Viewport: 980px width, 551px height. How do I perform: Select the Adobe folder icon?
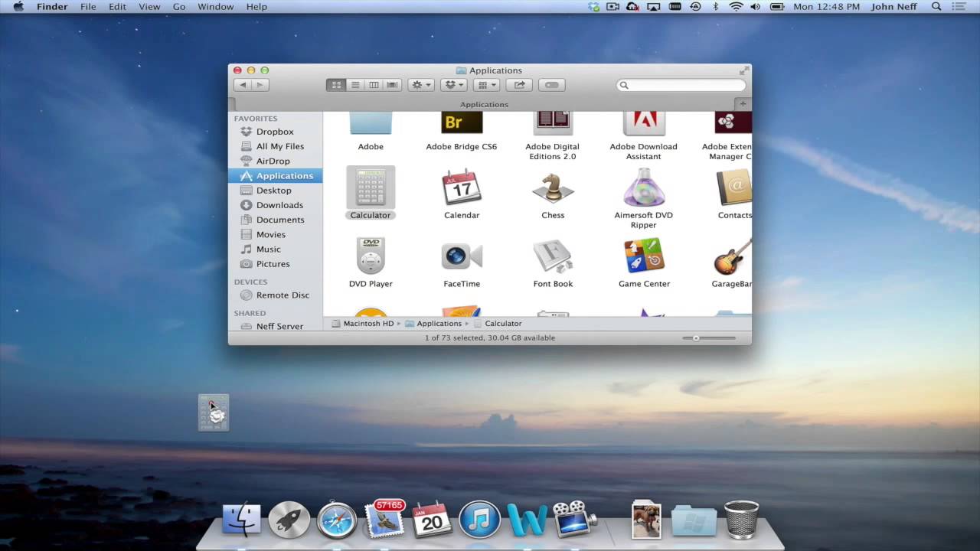[x=371, y=122]
